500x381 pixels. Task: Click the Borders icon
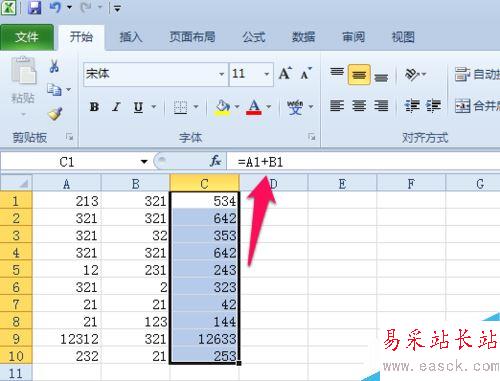pyautogui.click(x=181, y=107)
